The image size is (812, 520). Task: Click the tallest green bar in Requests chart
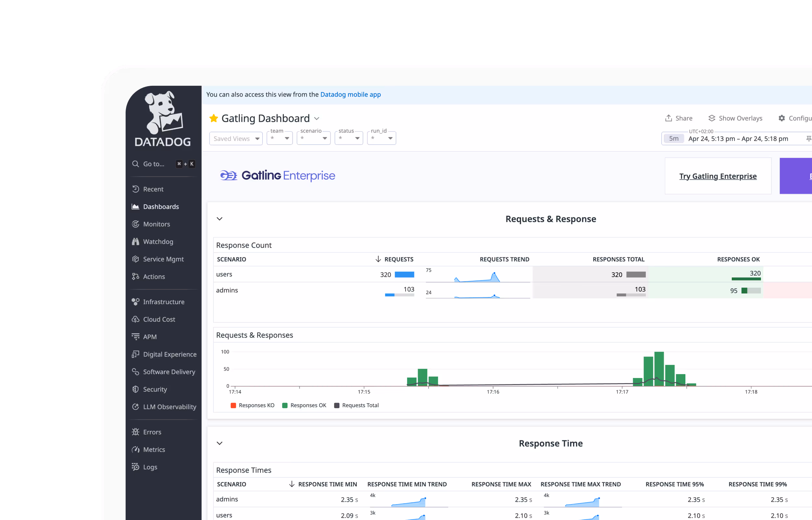(x=659, y=369)
